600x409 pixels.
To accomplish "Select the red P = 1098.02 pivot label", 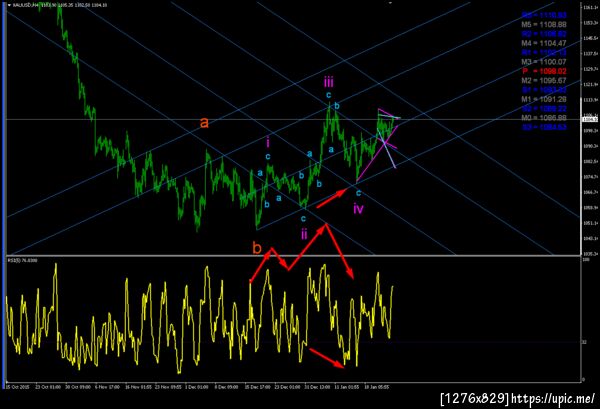I will (544, 71).
